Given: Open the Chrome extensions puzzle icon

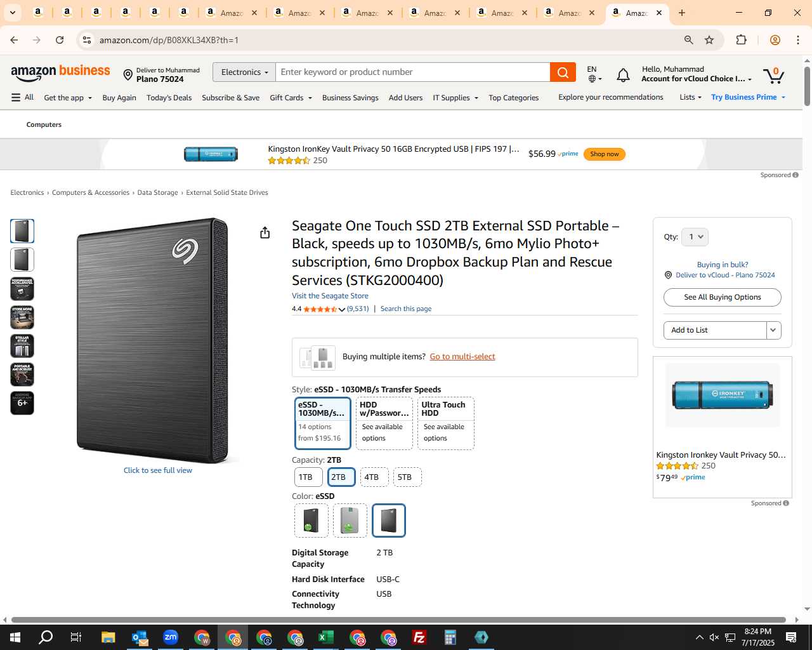Looking at the screenshot, I should 741,40.
